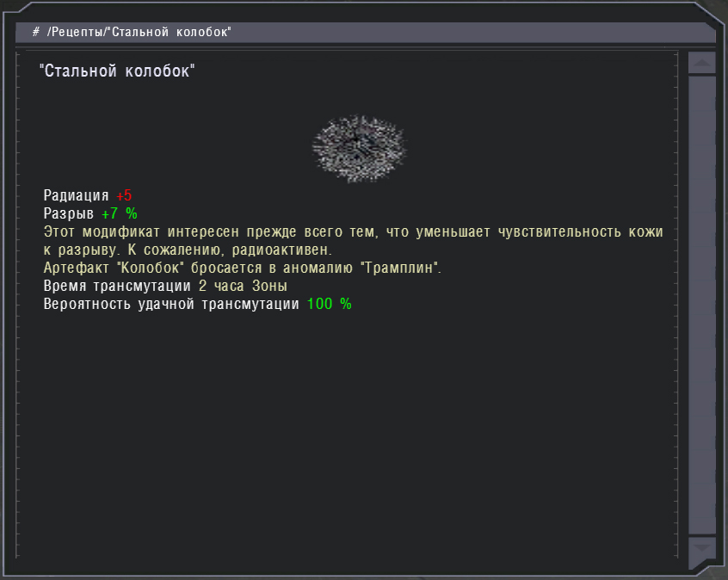This screenshot has width=728, height=580.
Task: Click the # symbol in the header bar
Action: tap(36, 32)
